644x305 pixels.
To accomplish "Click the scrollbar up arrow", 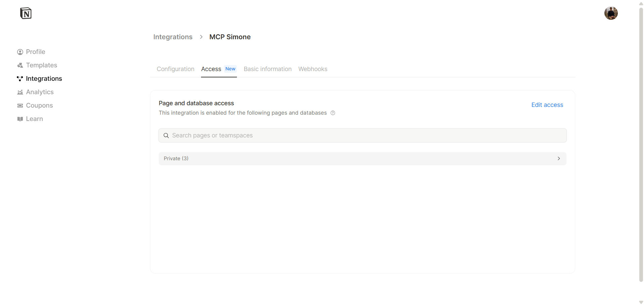I will (x=641, y=3).
